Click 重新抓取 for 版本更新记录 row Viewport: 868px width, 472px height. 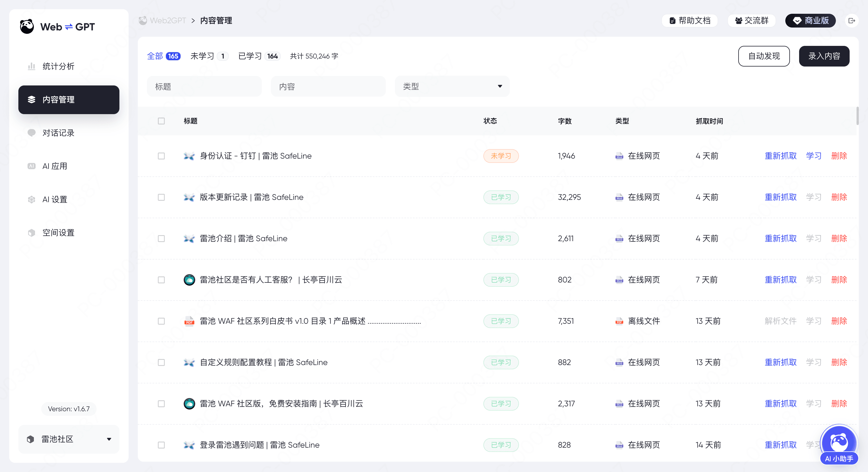[780, 197]
